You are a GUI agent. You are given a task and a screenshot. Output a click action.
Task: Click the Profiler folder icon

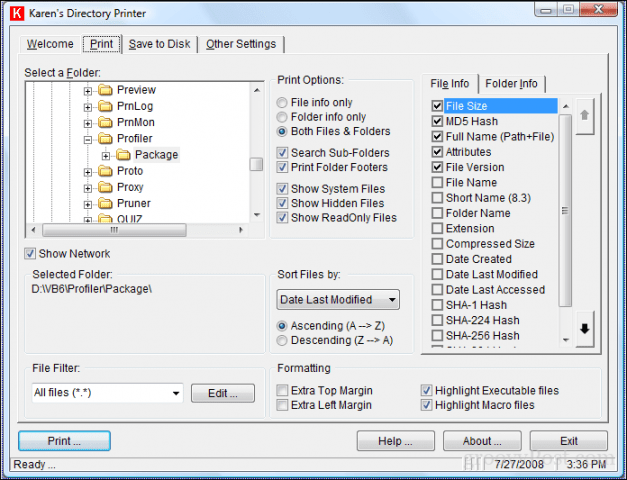[106, 138]
